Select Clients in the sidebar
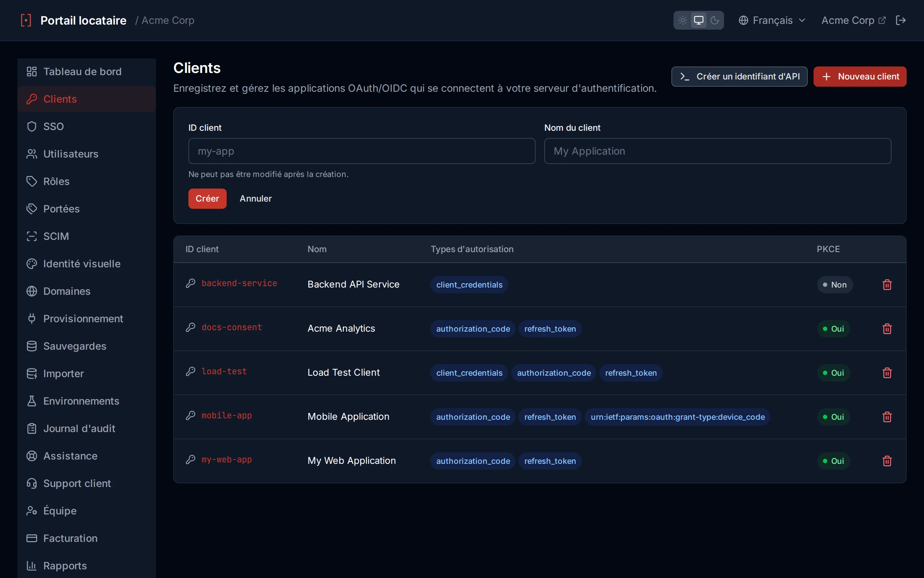 tap(87, 99)
